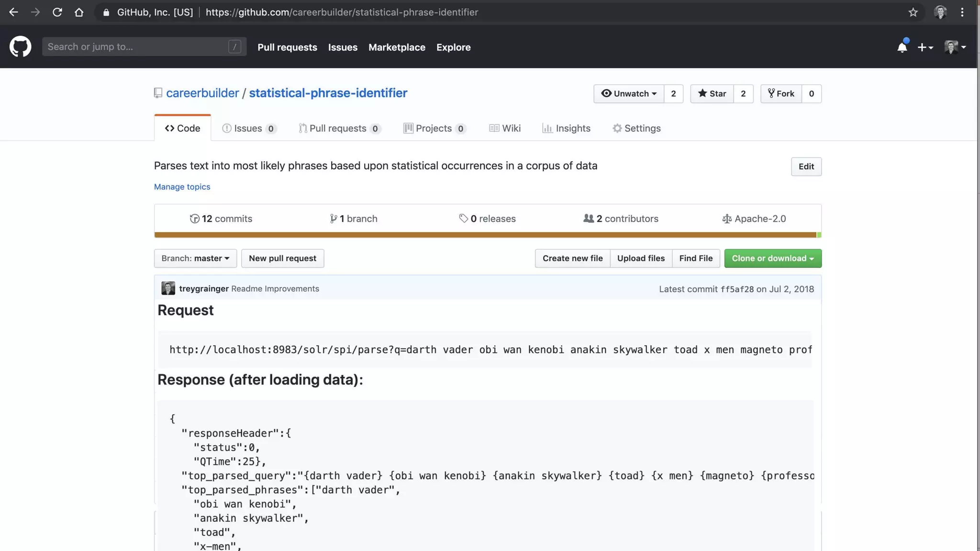Open the Settings tab
The image size is (980, 551).
(636, 128)
